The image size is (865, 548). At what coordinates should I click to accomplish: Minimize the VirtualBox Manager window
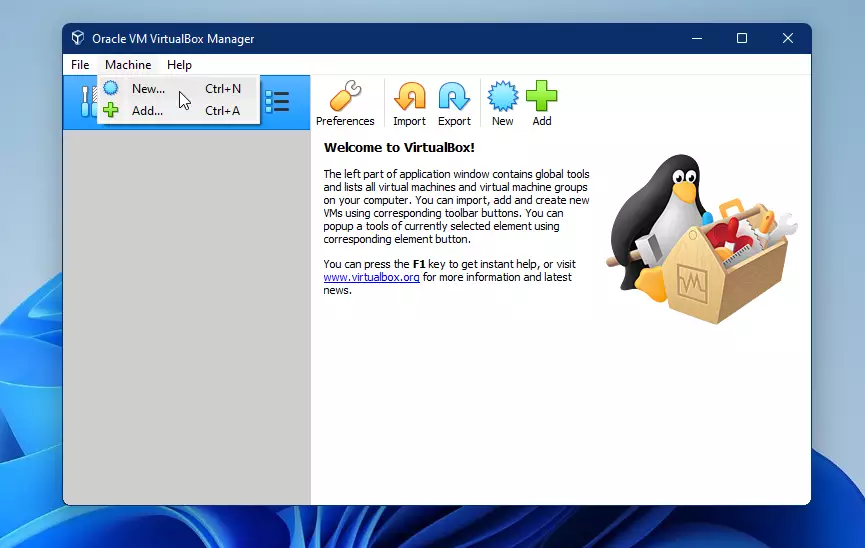[x=697, y=38]
